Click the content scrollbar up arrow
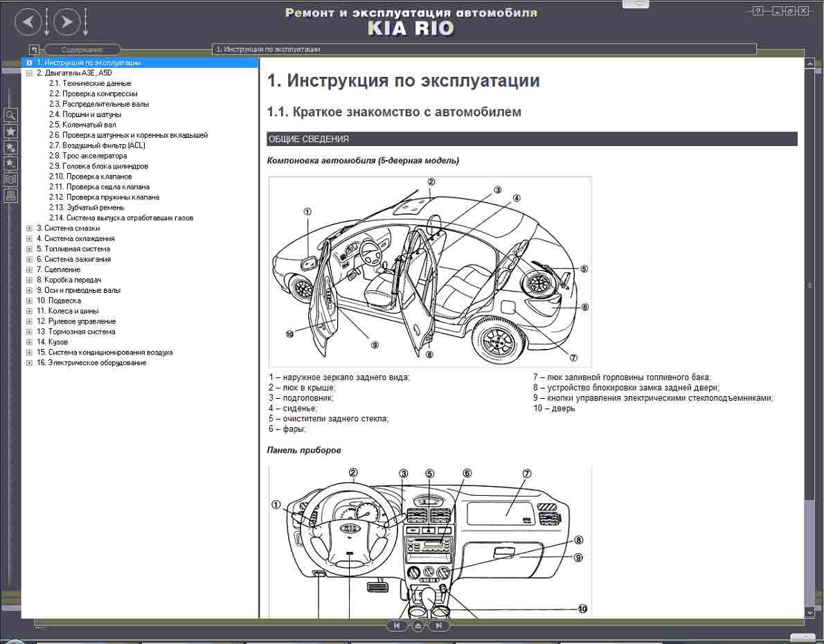This screenshot has height=644, width=824. pyautogui.click(x=809, y=64)
